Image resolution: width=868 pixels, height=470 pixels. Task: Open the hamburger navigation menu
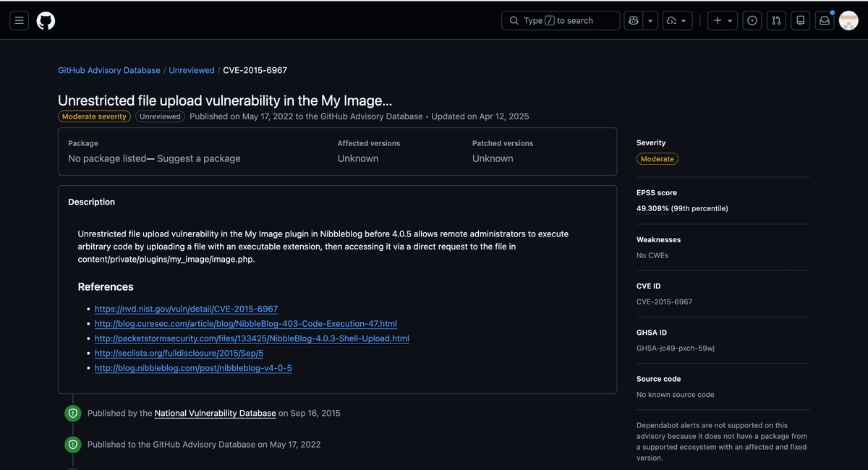point(20,21)
